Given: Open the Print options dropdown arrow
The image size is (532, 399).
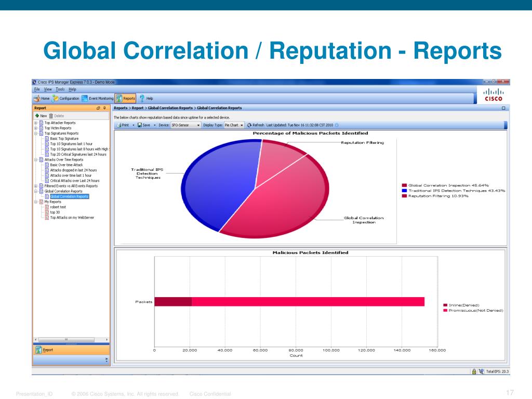Looking at the screenshot, I should (134, 125).
